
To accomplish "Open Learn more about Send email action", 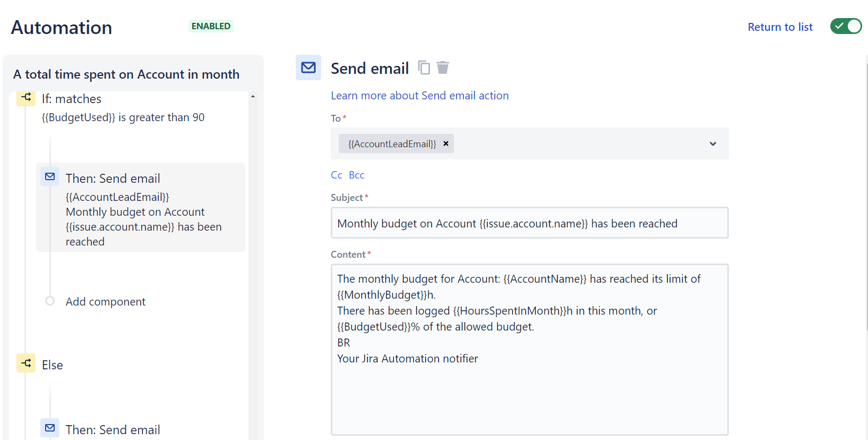I will pyautogui.click(x=419, y=96).
